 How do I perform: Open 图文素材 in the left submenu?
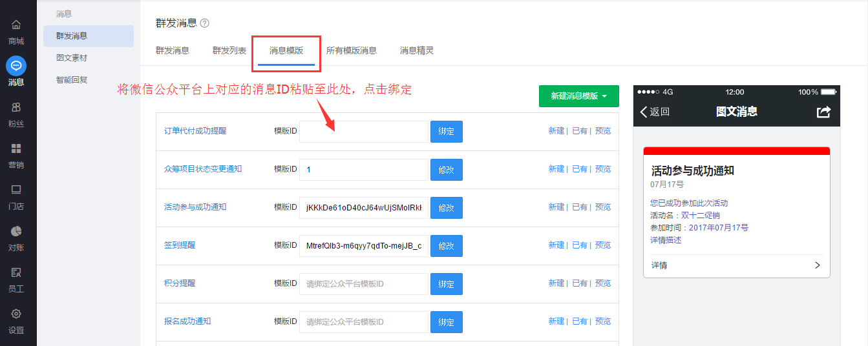(72, 58)
